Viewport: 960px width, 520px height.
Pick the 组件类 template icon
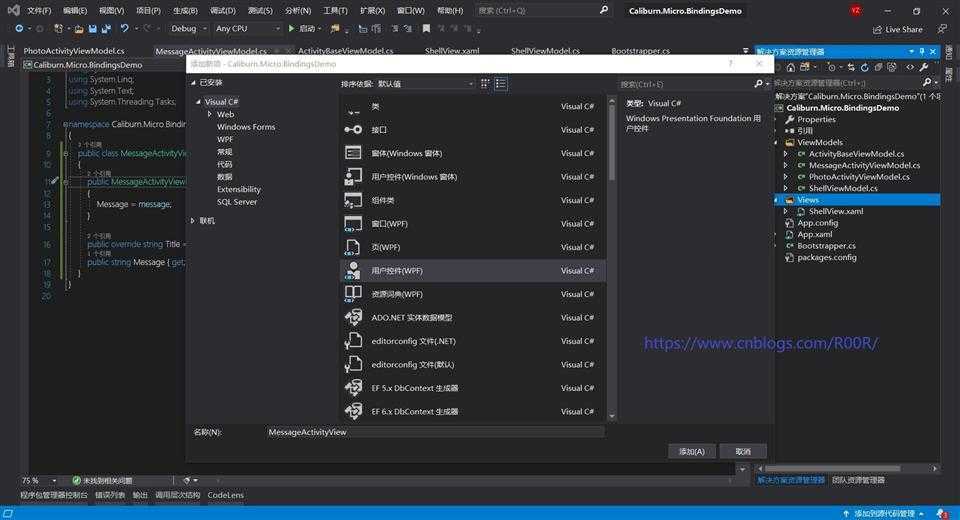coord(353,200)
